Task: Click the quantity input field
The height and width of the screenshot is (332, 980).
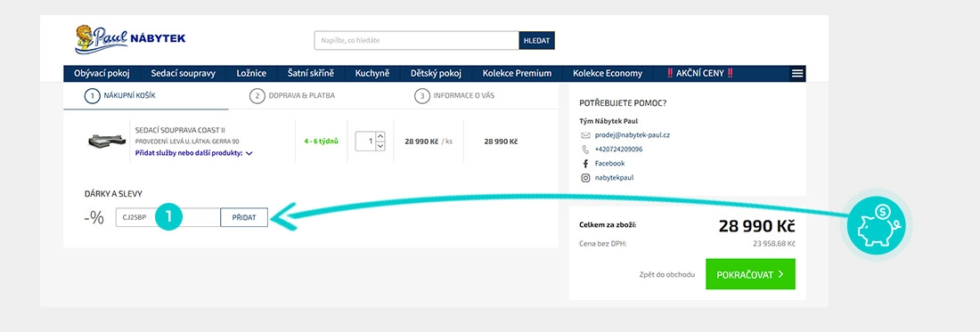Action: (x=365, y=141)
